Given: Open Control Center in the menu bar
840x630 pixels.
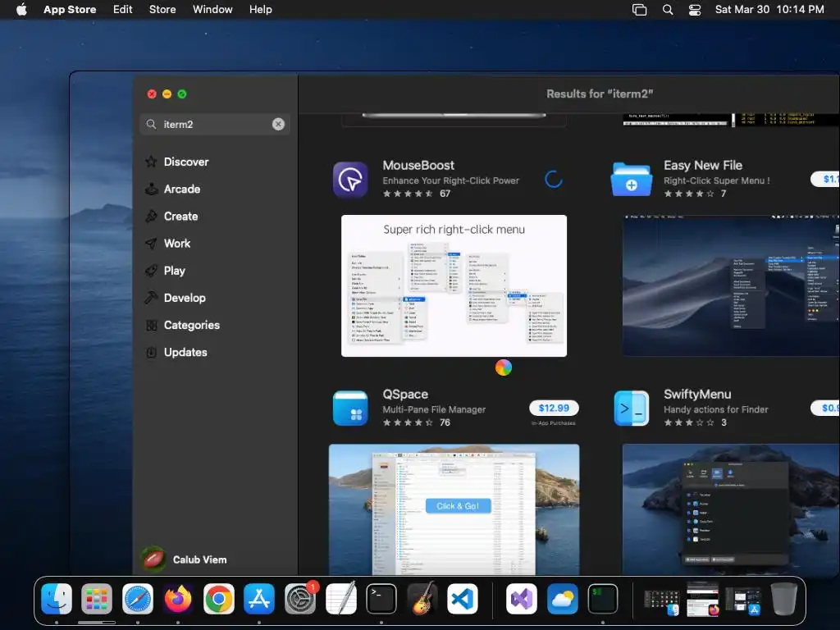Looking at the screenshot, I should click(x=695, y=10).
